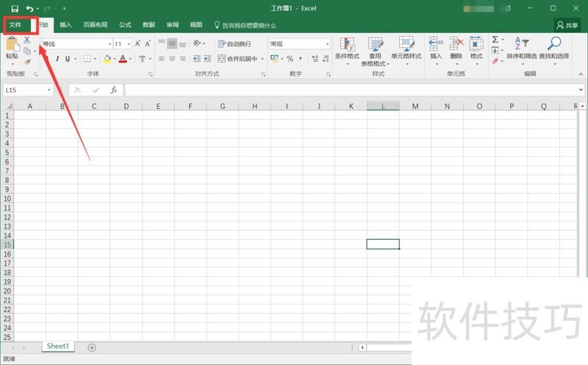Toggle middle vertical alignment
This screenshot has height=365, width=588.
(x=172, y=43)
